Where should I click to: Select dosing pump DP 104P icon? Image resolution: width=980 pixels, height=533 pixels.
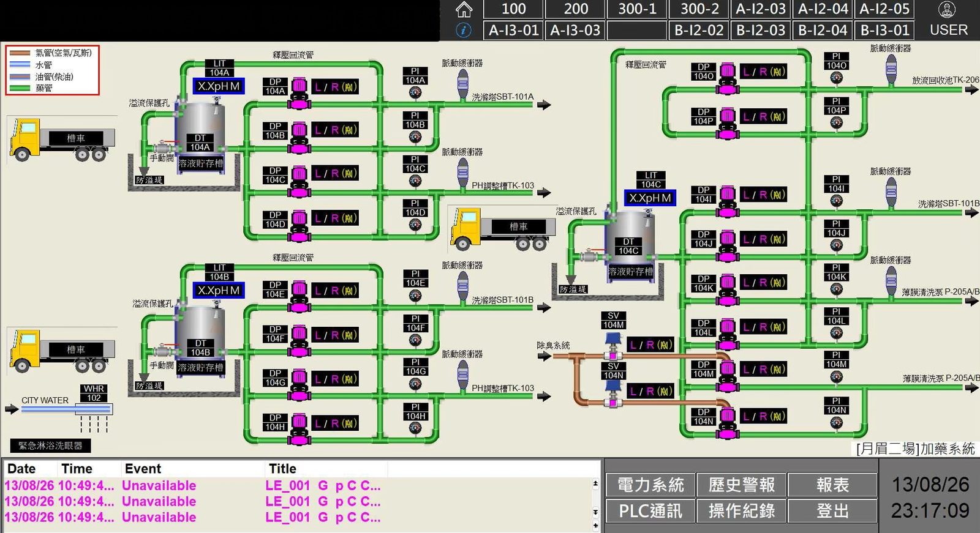click(728, 123)
